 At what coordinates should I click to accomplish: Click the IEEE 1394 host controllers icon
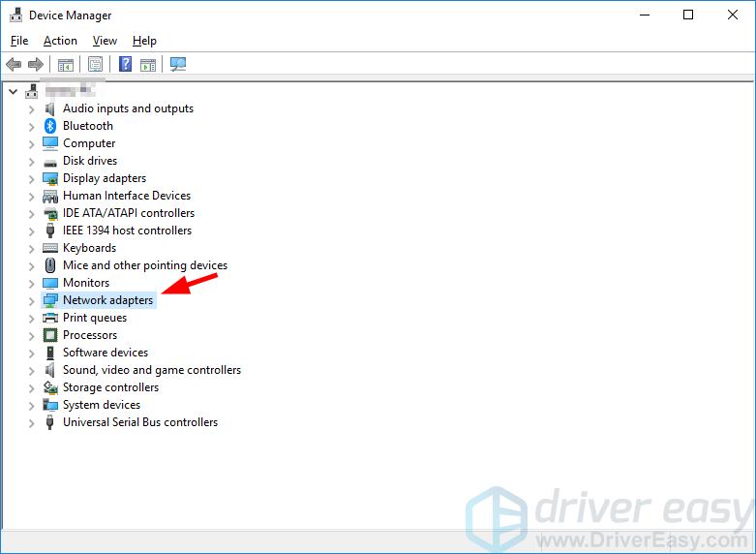[x=50, y=231]
